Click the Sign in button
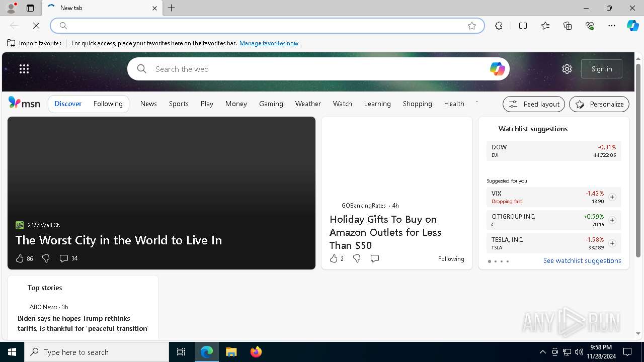Screen dimensions: 644x362 pyautogui.click(x=602, y=69)
